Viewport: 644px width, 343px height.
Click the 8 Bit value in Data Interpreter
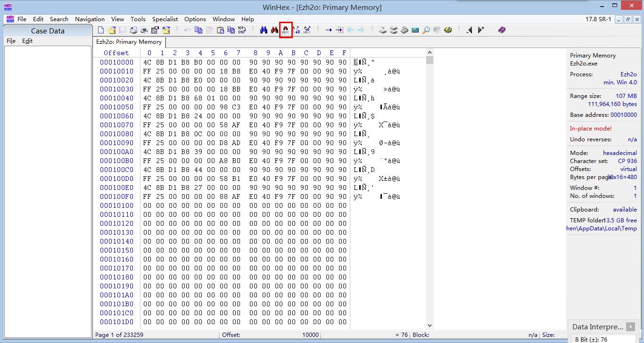tap(591, 339)
